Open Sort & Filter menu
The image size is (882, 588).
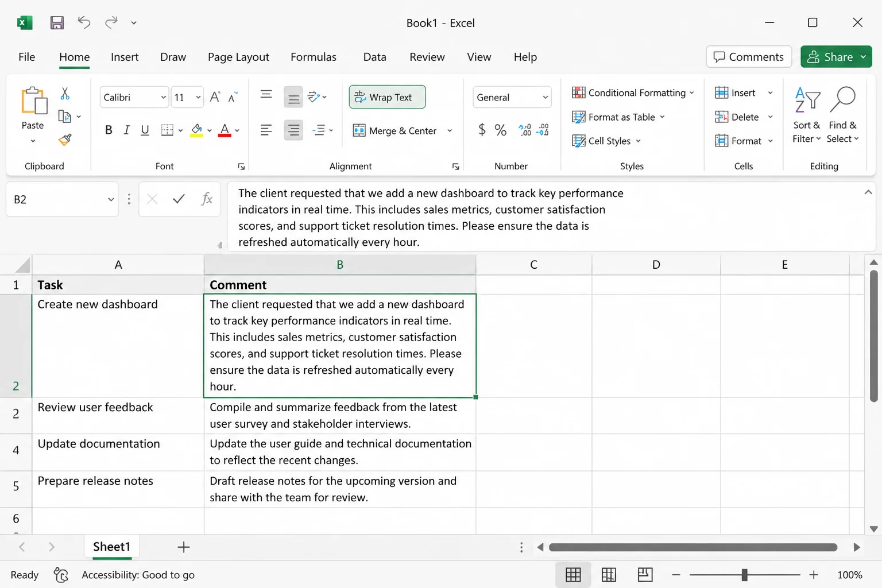coord(807,115)
